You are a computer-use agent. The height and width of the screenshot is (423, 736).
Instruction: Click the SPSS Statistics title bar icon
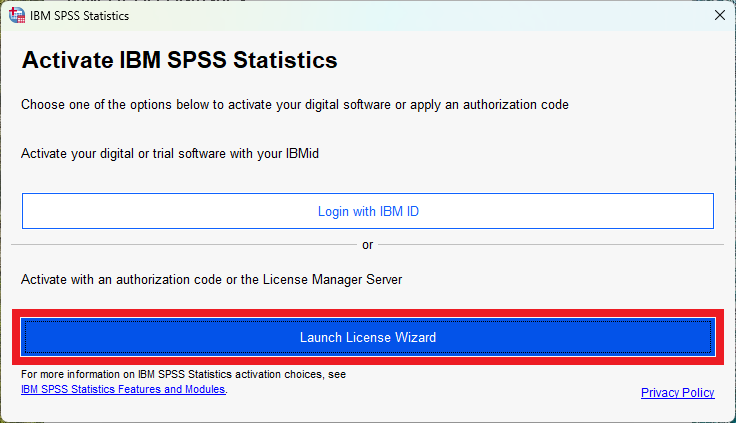(17, 15)
